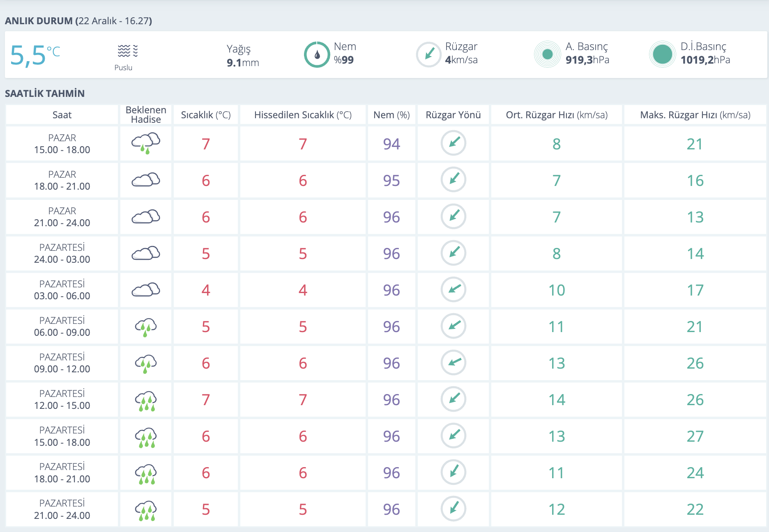Click the 4km/sa wind speed value
The height and width of the screenshot is (532, 769).
point(461,60)
